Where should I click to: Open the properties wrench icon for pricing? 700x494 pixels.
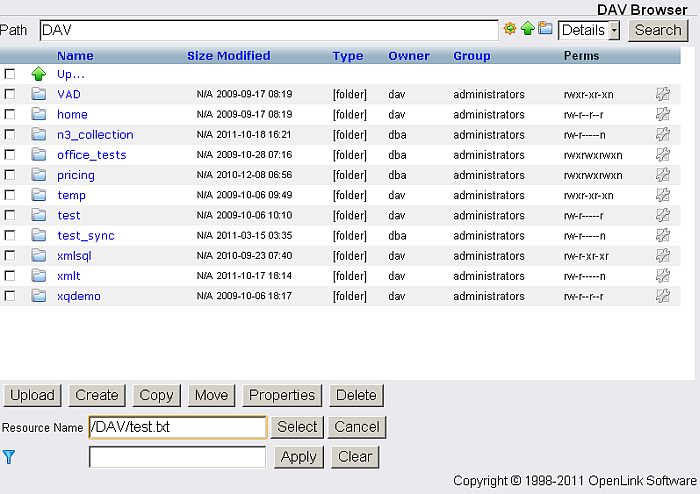pyautogui.click(x=663, y=174)
